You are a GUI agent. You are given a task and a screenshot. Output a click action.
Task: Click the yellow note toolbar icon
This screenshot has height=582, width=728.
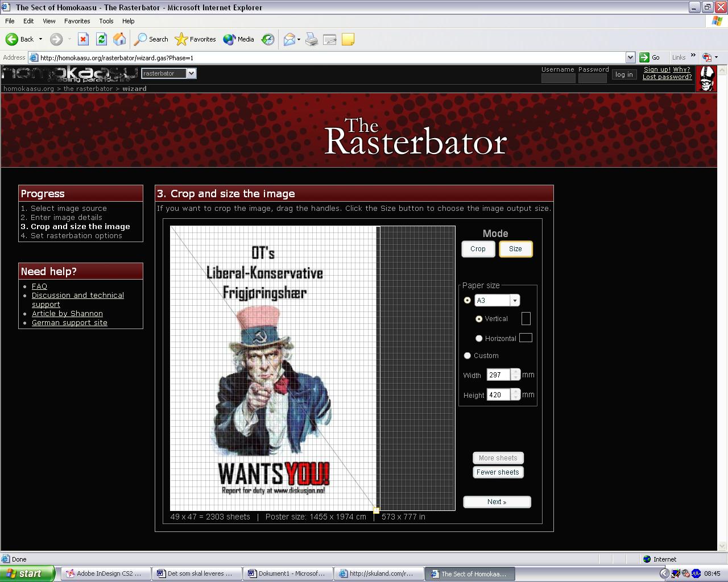tap(348, 39)
